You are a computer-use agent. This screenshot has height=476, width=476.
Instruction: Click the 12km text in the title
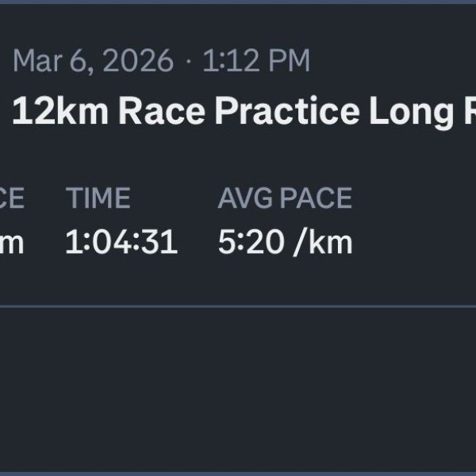(60, 113)
